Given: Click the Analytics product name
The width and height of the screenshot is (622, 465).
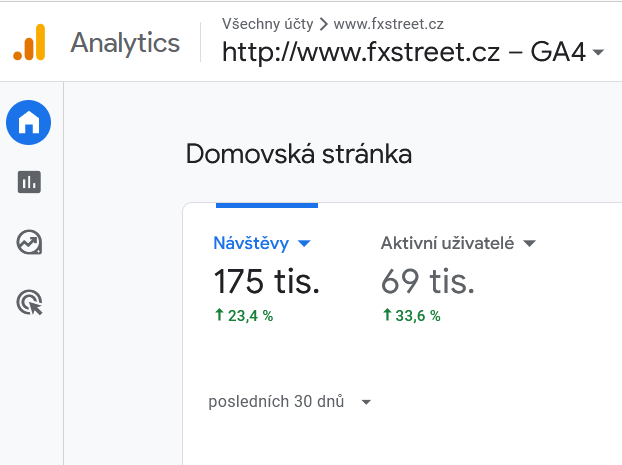Looking at the screenshot, I should tap(125, 43).
